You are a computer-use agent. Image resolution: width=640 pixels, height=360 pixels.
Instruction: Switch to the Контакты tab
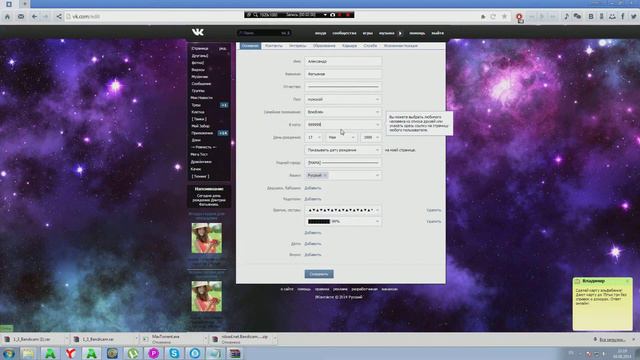[x=273, y=46]
